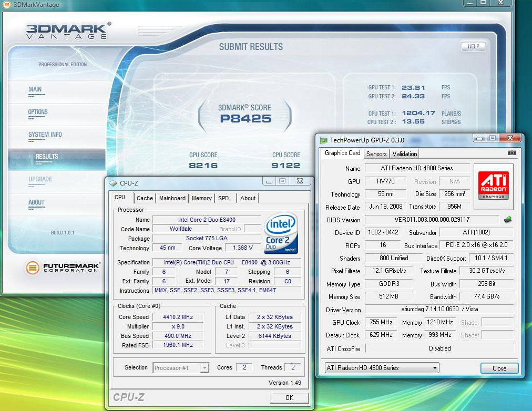The width and height of the screenshot is (532, 411).
Task: Click the Level 2 cache value 6144 KBytes
Action: [x=275, y=336]
